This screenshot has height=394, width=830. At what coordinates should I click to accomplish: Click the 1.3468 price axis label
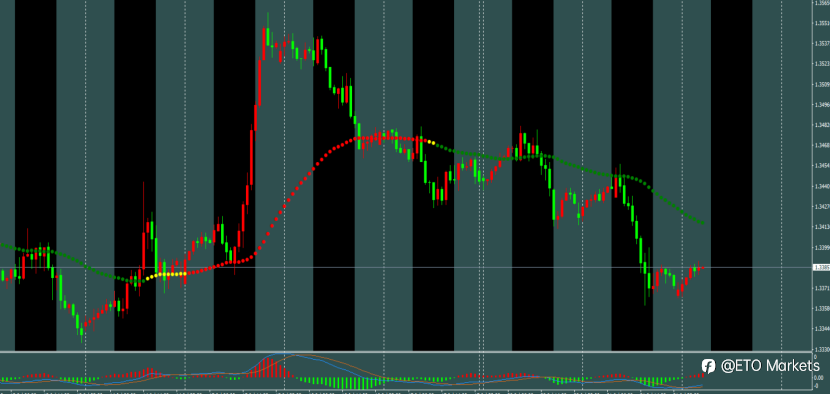pos(822,146)
